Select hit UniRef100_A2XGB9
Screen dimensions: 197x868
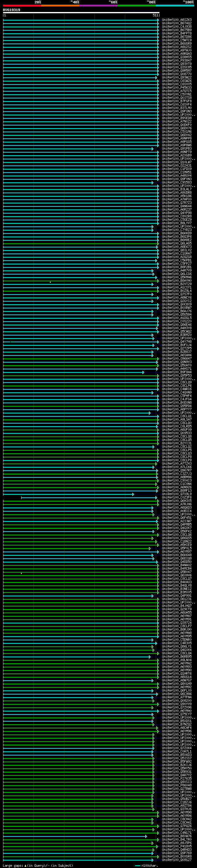pyautogui.click(x=177, y=155)
